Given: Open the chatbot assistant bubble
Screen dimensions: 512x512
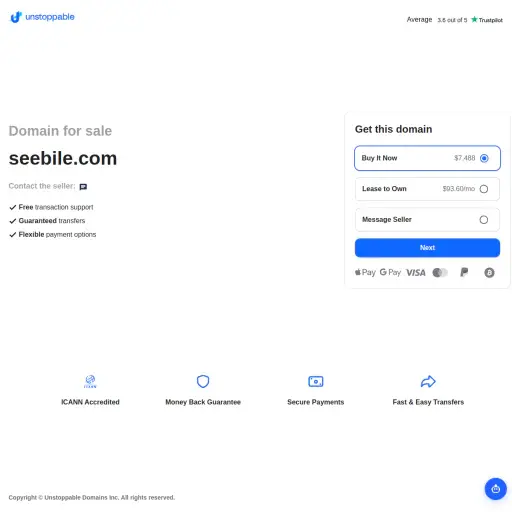Looking at the screenshot, I should [496, 489].
